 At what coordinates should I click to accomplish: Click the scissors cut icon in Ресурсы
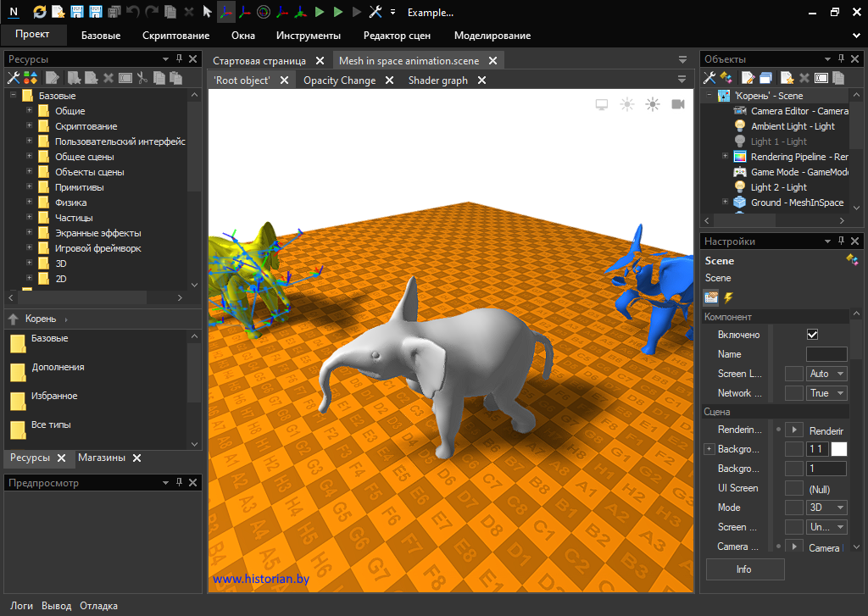click(142, 77)
